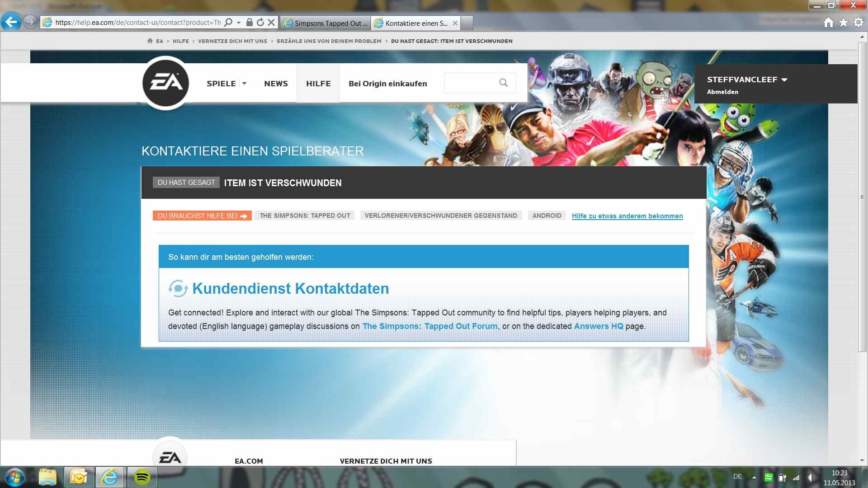The height and width of the screenshot is (488, 868).
Task: Open the SPIELE menu
Action: [x=221, y=84]
